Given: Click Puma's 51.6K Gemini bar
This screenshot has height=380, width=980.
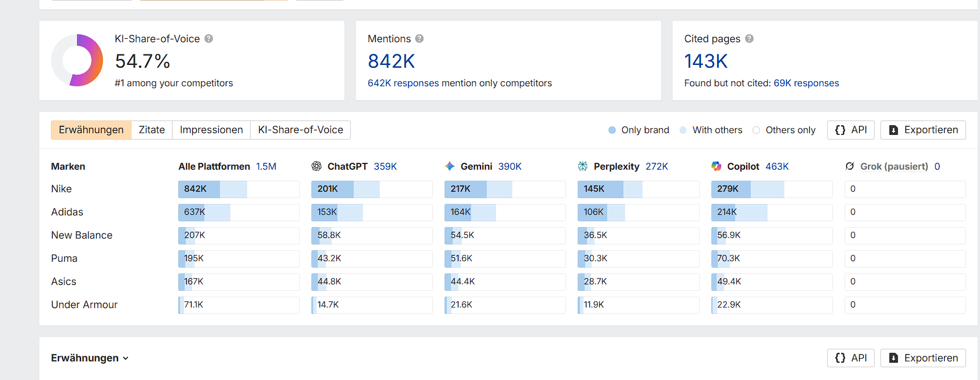Looking at the screenshot, I should [505, 259].
